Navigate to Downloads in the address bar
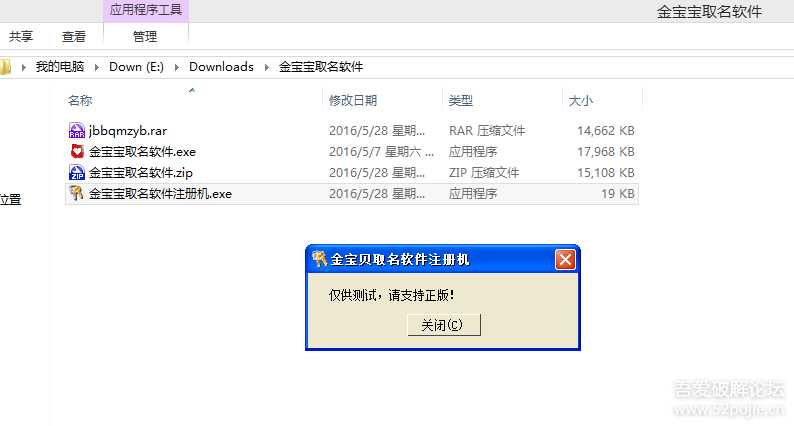Screen dimensions: 794x426 point(221,67)
